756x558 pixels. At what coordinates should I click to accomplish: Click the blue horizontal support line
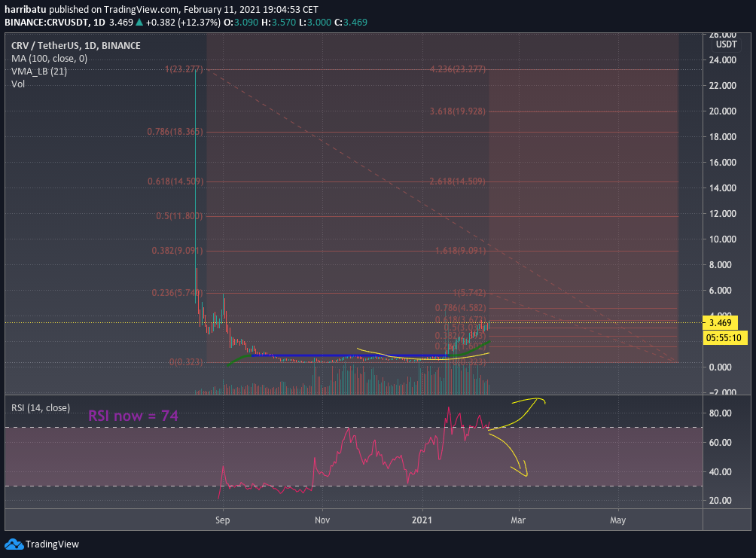coord(349,356)
